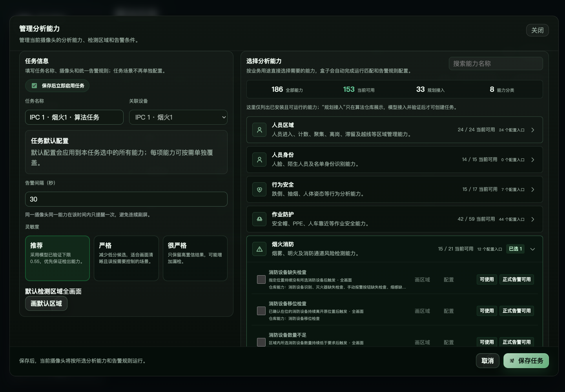565x392 pixels.
Task: Click the 保存任务 button
Action: 526,361
